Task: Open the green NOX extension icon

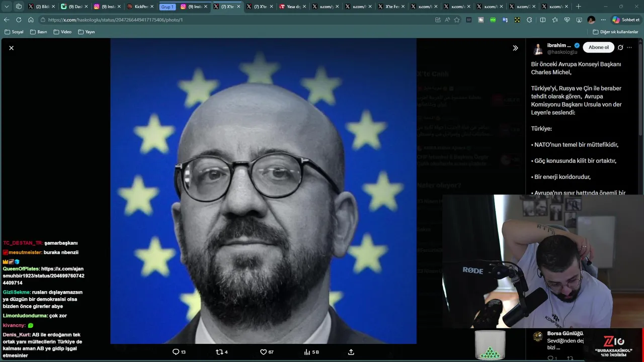Action: coord(493,20)
